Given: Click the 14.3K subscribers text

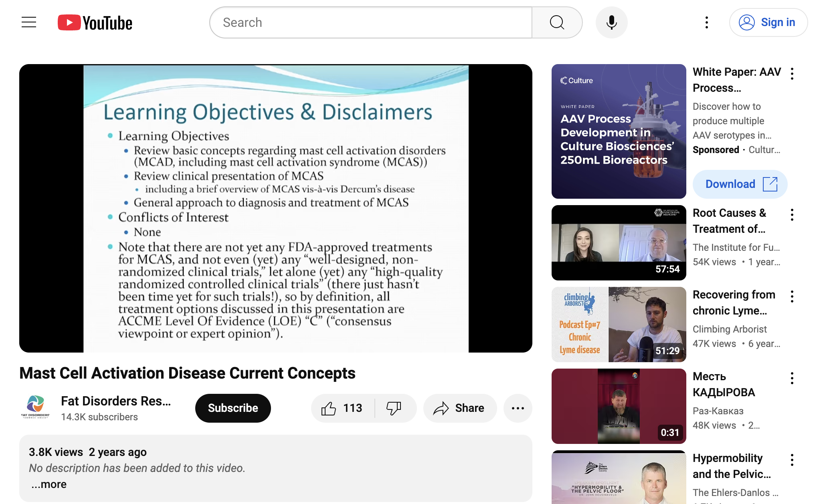Looking at the screenshot, I should click(99, 417).
